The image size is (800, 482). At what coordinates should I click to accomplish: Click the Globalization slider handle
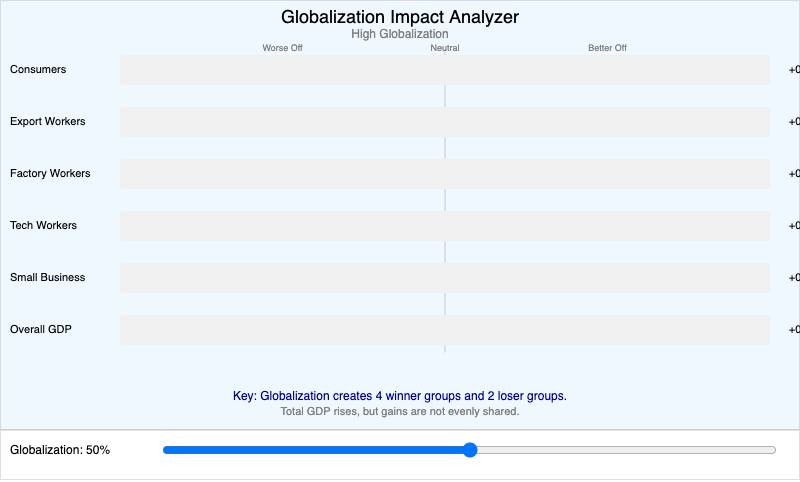(470, 450)
